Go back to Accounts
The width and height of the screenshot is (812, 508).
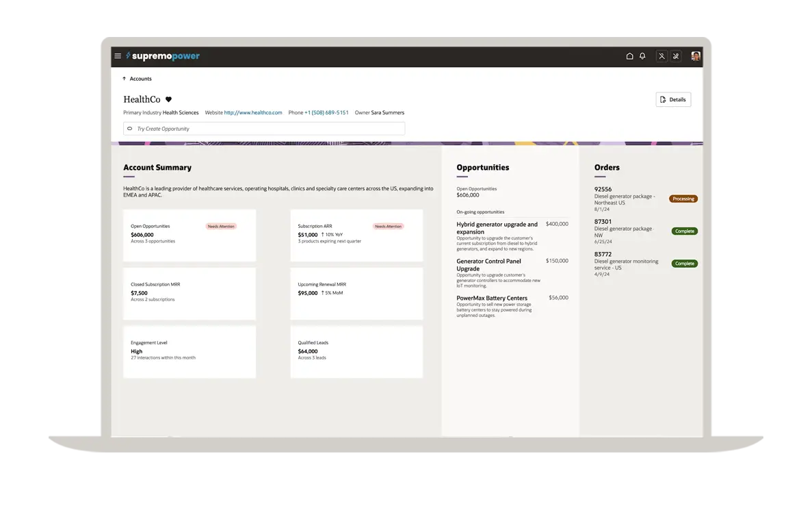click(x=140, y=79)
